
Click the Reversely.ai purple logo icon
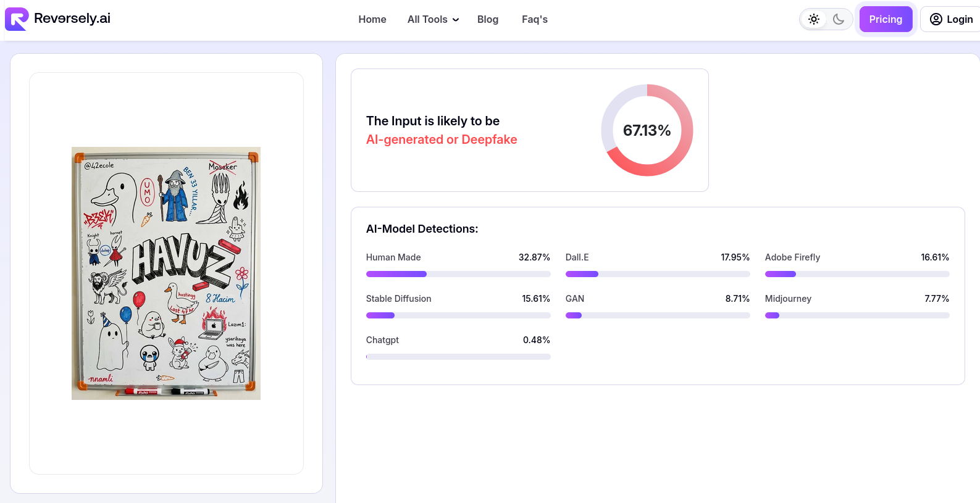17,19
